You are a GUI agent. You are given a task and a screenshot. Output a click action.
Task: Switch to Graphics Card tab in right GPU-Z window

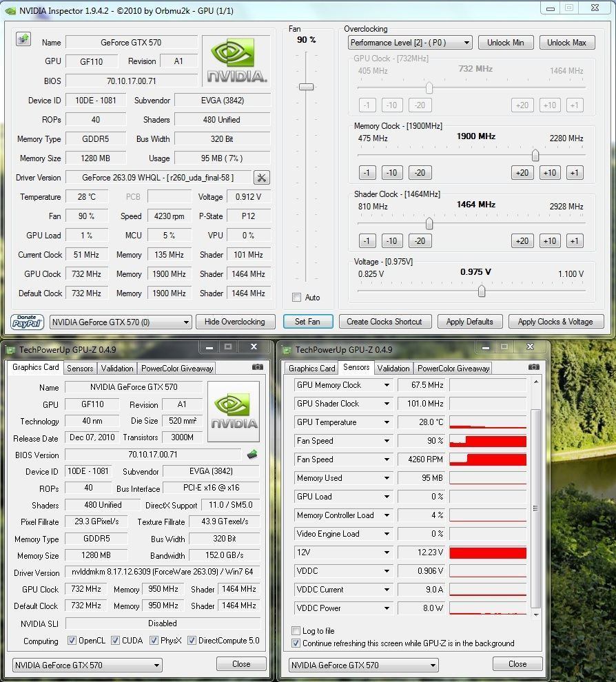(x=311, y=369)
